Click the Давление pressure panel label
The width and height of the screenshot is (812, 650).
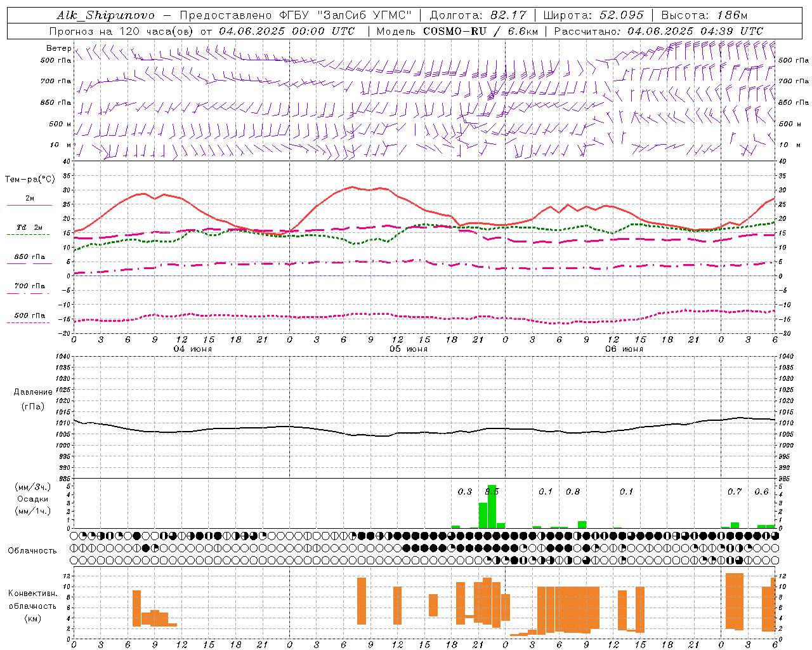33,392
